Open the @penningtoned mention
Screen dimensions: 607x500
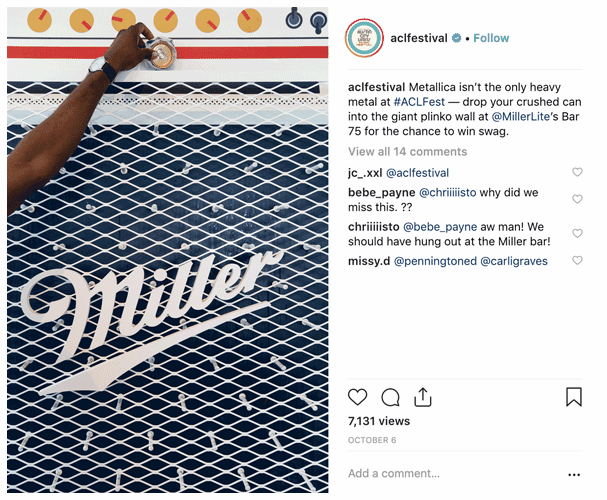point(435,261)
